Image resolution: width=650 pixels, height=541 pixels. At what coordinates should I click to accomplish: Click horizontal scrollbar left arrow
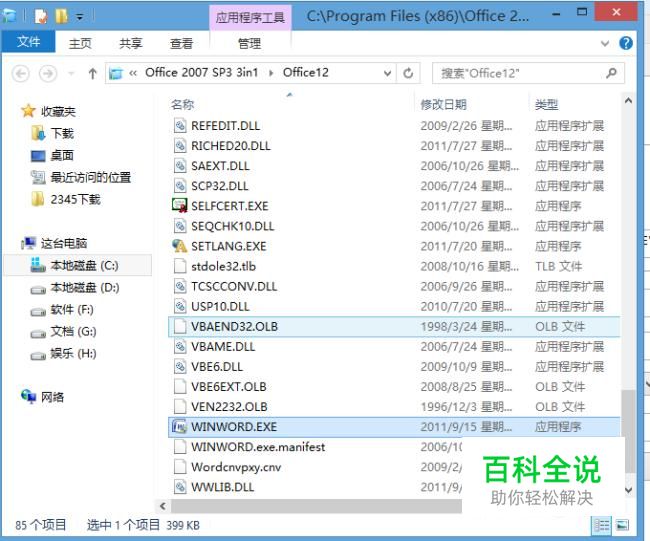163,506
